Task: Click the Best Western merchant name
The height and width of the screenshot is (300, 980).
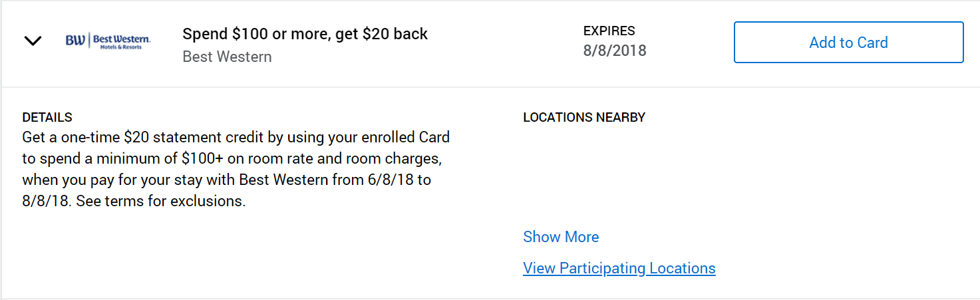Action: point(227,57)
